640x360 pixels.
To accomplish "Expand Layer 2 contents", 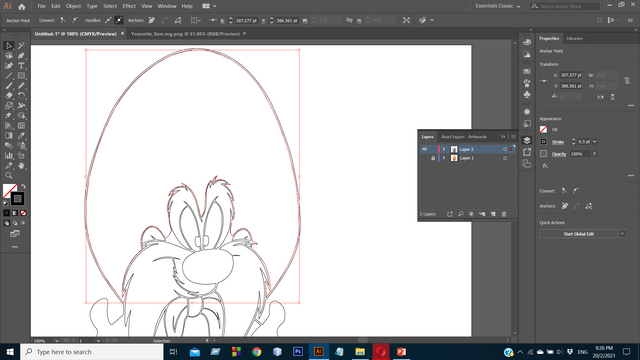I will point(444,149).
